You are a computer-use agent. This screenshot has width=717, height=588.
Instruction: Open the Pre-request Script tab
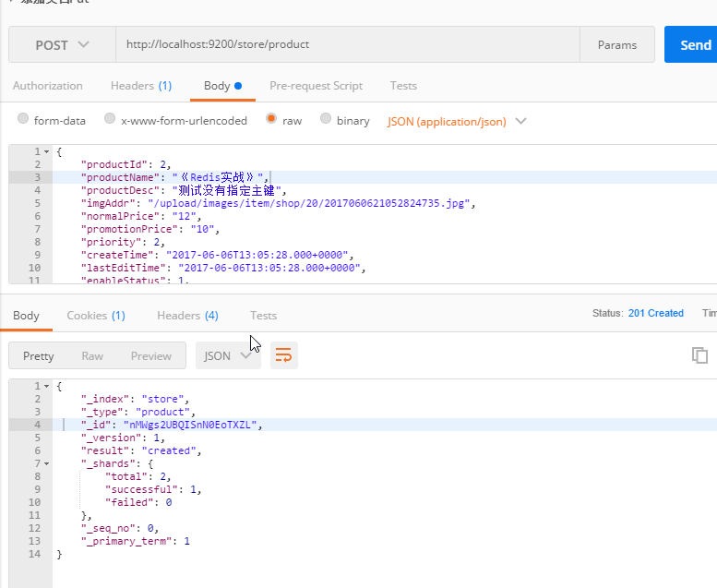(x=316, y=86)
